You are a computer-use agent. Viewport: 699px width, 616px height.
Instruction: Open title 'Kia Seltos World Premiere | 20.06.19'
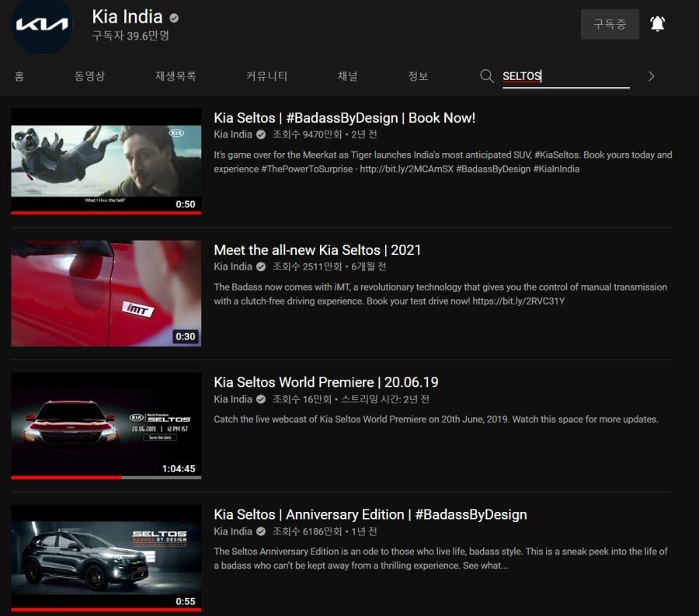point(326,382)
